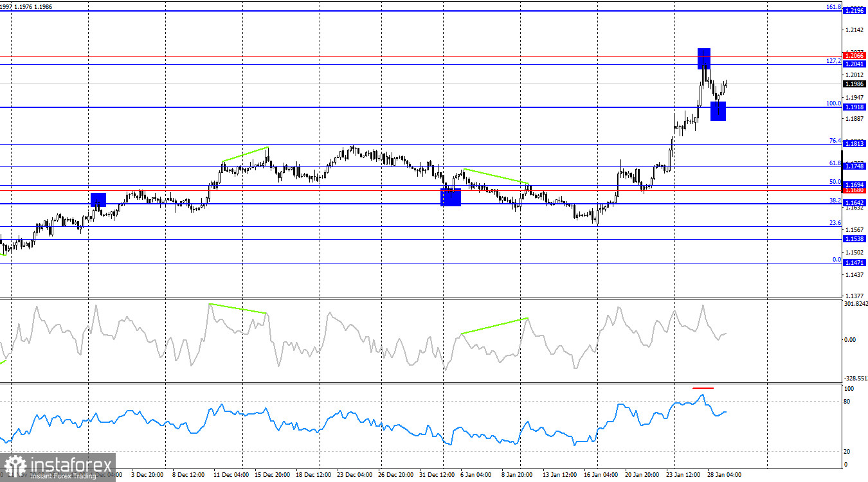The height and width of the screenshot is (482, 868).
Task: Select the 0.00 oscillator midline value
Action: (850, 339)
